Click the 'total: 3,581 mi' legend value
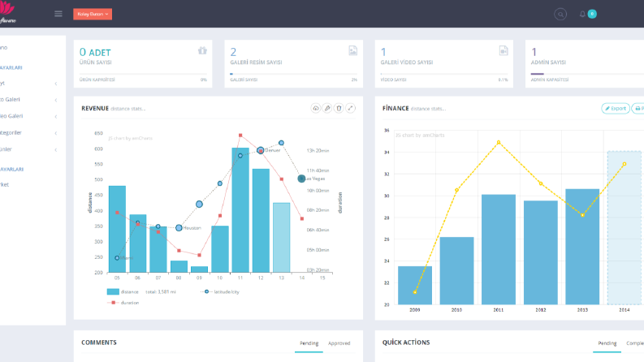 (x=161, y=292)
